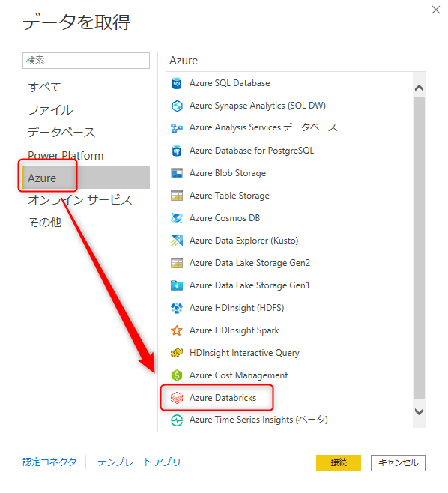Select the Azure category

point(86,178)
